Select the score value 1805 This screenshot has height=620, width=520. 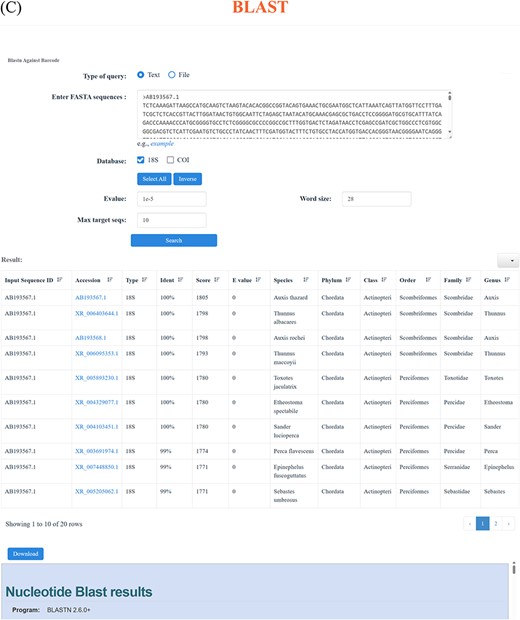(x=202, y=297)
